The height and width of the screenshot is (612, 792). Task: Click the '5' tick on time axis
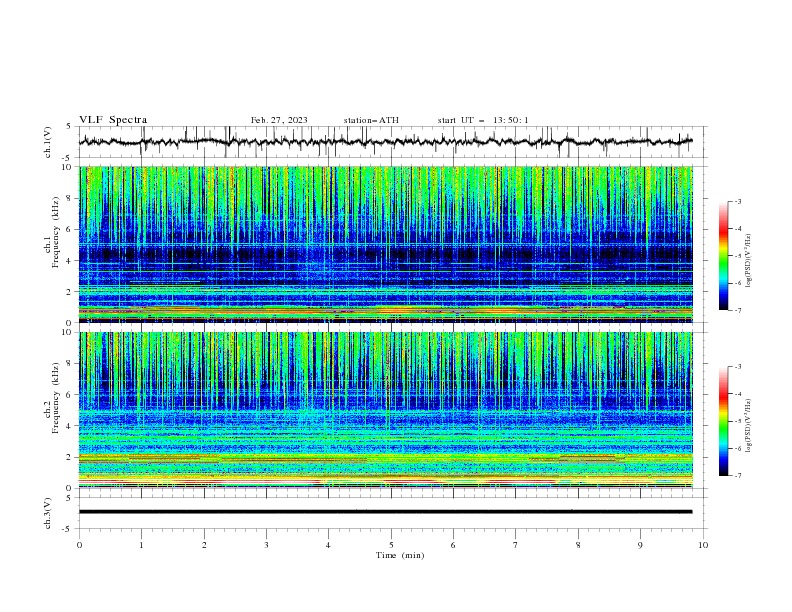click(x=391, y=545)
